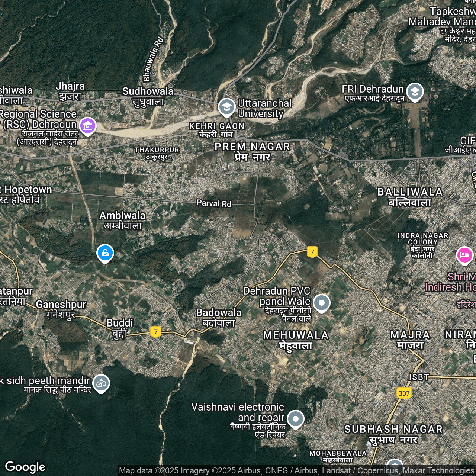Select the Mehuwala locality label
Image resolution: width=476 pixels, height=476 pixels.
tap(296, 340)
